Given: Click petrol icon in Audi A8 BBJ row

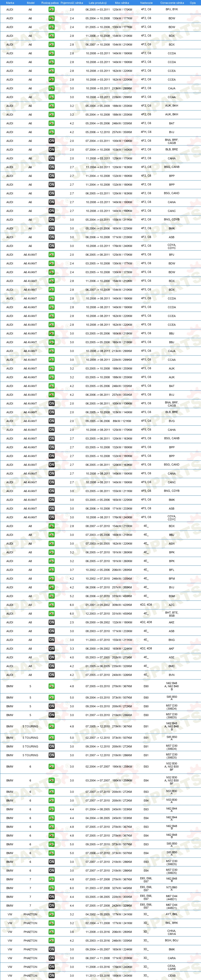Looking at the screenshot, I should [x=51, y=535].
